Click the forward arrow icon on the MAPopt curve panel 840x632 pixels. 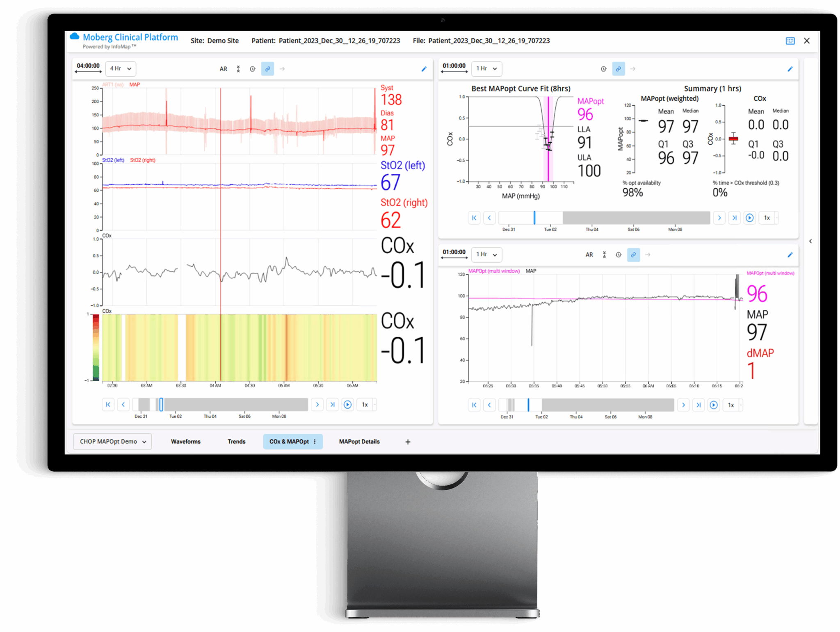click(633, 69)
